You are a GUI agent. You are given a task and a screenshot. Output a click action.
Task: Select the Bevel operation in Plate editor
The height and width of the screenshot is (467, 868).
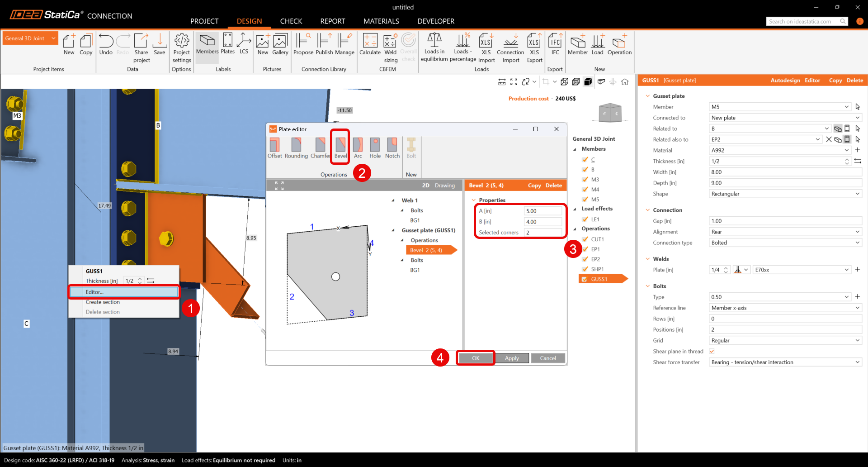pyautogui.click(x=340, y=148)
